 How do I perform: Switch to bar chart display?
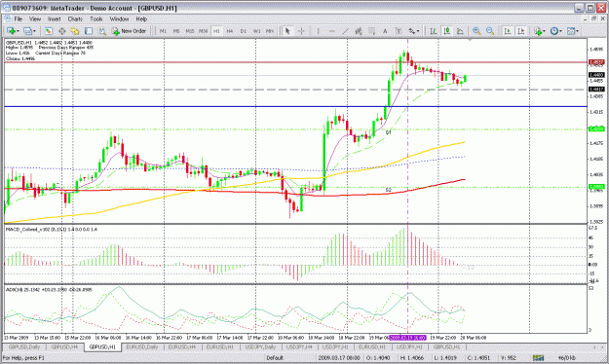click(x=433, y=31)
